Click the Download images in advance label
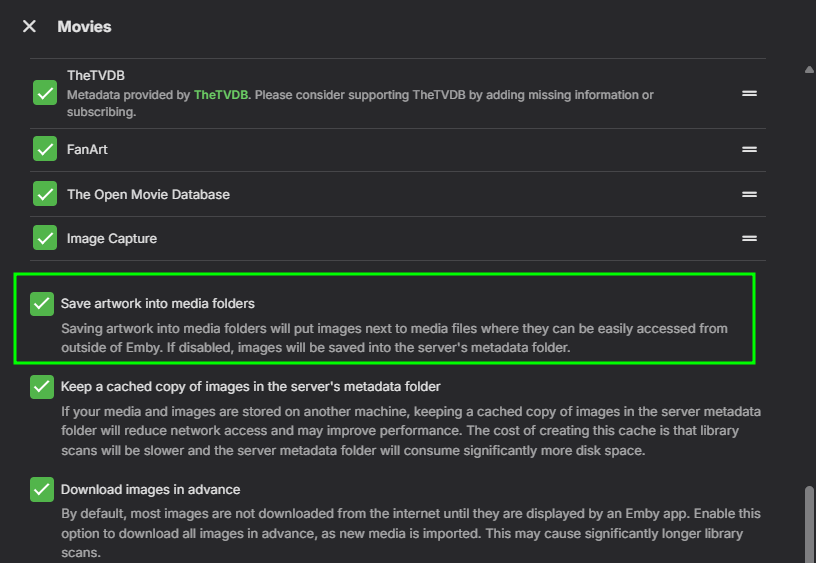Screen dimensions: 816x563 click(150, 489)
